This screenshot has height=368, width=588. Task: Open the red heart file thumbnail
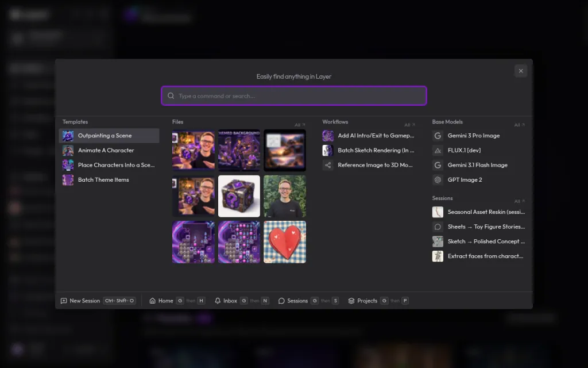285,242
